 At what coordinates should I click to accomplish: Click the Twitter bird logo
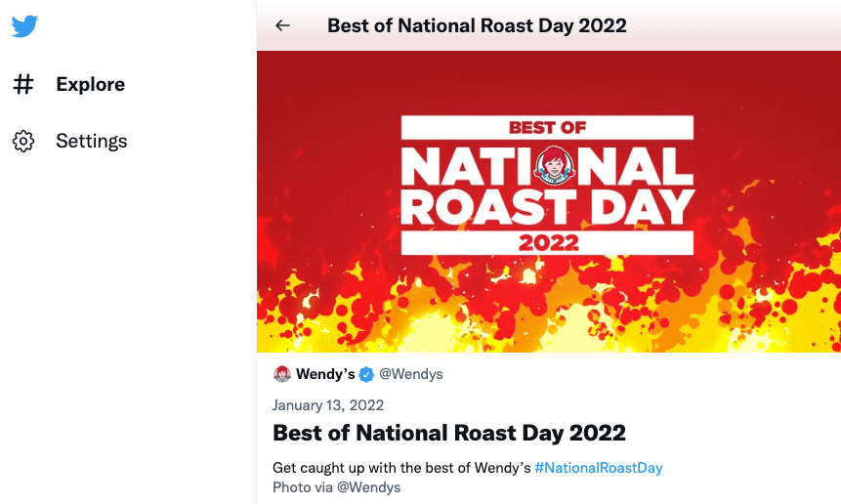[25, 26]
